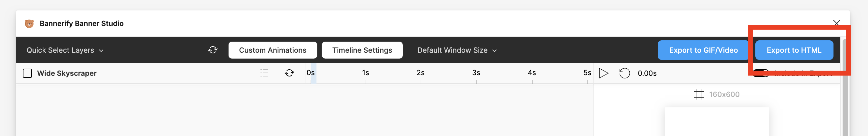
Task: Click the frame size icon next to 160x600
Action: (x=699, y=94)
